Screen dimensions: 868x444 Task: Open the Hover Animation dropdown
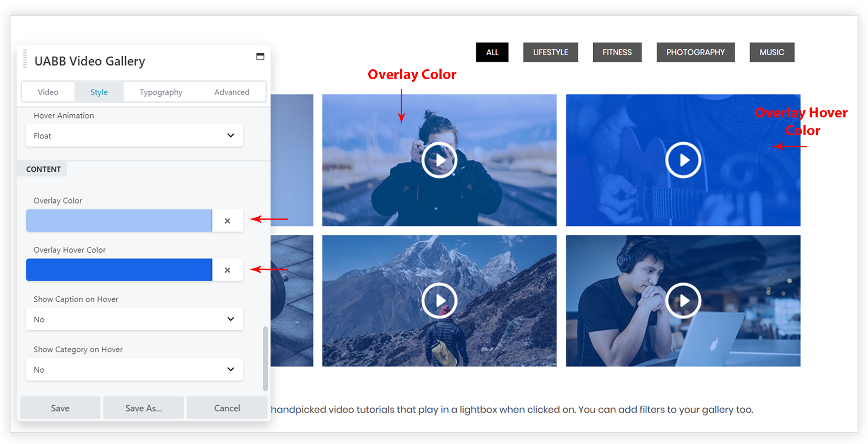click(x=134, y=136)
